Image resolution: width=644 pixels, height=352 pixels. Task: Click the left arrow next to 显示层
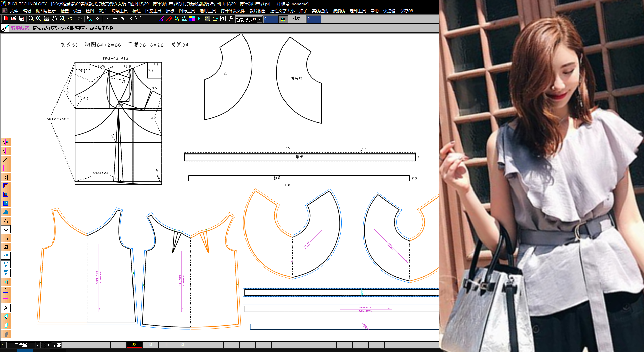click(38, 345)
